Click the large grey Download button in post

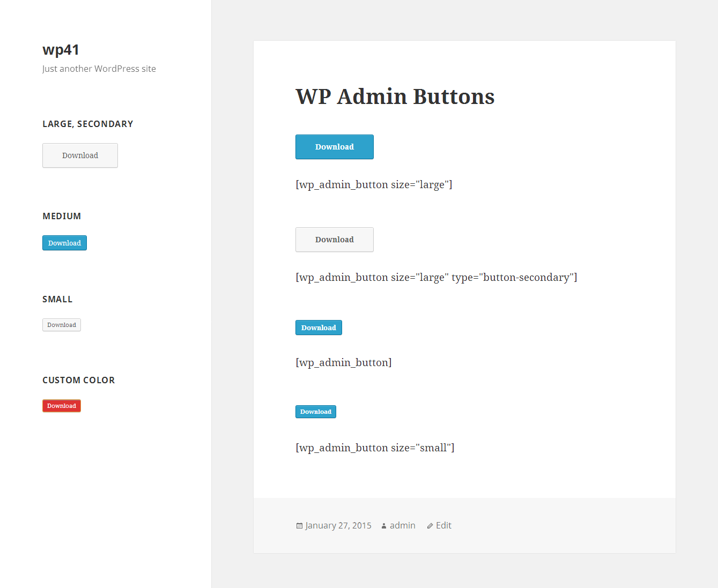tap(335, 240)
